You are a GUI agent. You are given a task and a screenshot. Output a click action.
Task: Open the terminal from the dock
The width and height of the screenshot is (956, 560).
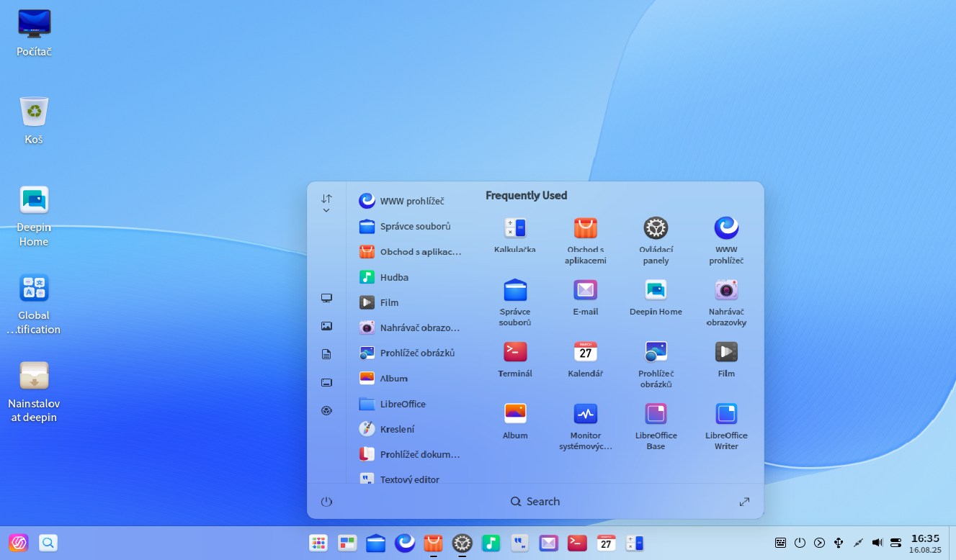pos(577,543)
